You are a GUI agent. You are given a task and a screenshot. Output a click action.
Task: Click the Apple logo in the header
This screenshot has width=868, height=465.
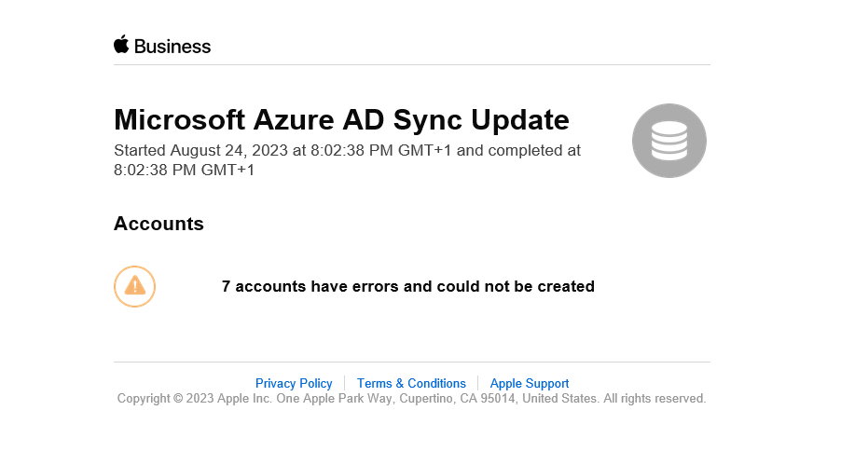point(121,45)
